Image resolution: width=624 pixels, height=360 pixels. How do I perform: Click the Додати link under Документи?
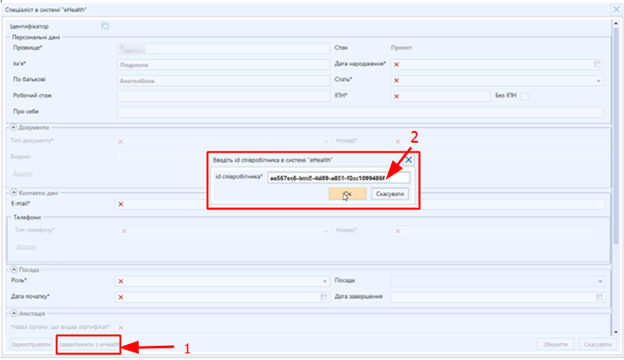[22, 173]
